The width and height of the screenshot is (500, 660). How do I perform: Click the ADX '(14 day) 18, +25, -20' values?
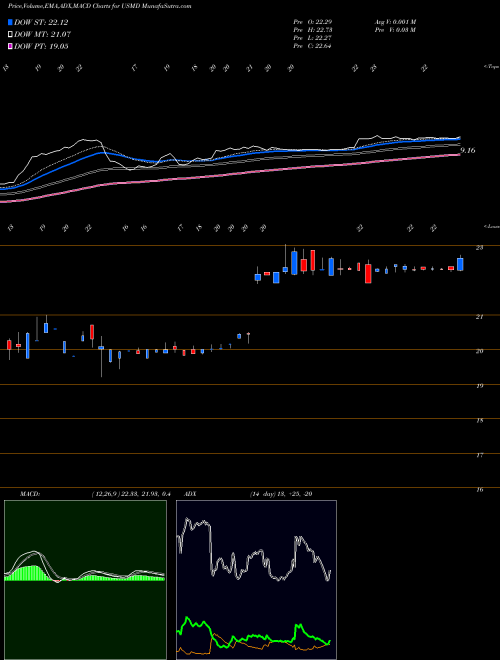click(x=281, y=494)
